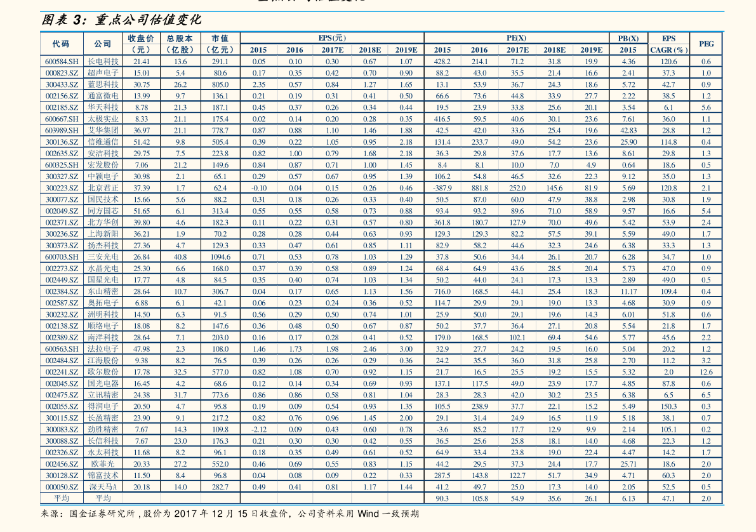Click the 深天马A company cell
This screenshot has width=756, height=532.
[x=103, y=487]
